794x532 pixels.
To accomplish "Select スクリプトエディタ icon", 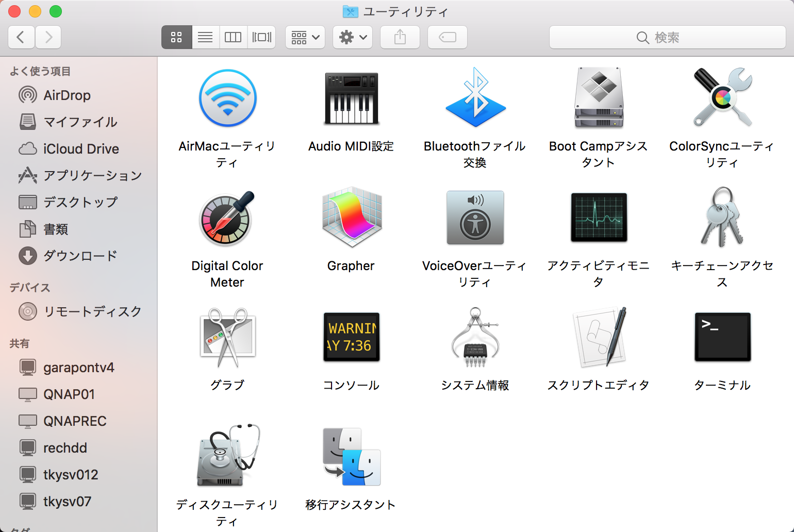I will tap(600, 337).
